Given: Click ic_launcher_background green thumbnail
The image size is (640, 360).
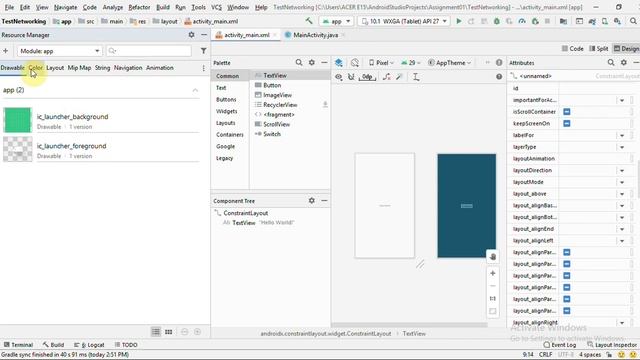Looking at the screenshot, I should pyautogui.click(x=18, y=120).
